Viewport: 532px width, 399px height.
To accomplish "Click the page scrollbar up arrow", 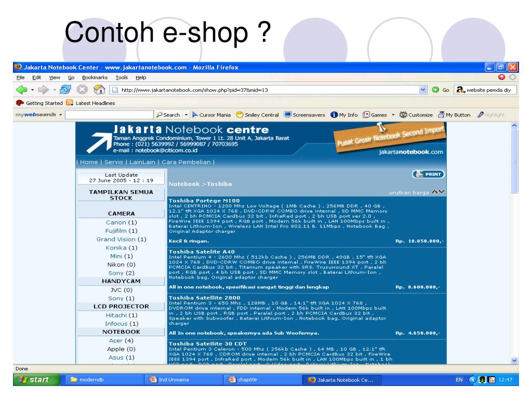I will coord(514,126).
